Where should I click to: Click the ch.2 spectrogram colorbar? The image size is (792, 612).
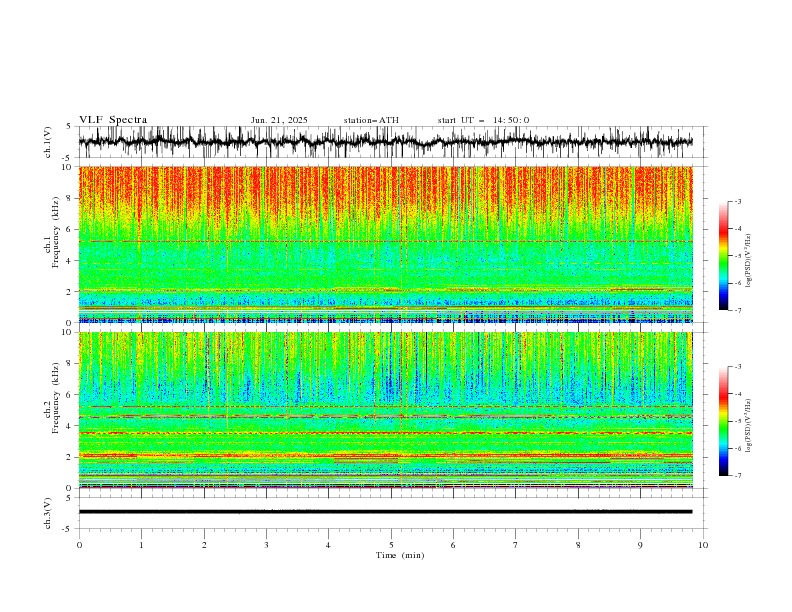[723, 421]
